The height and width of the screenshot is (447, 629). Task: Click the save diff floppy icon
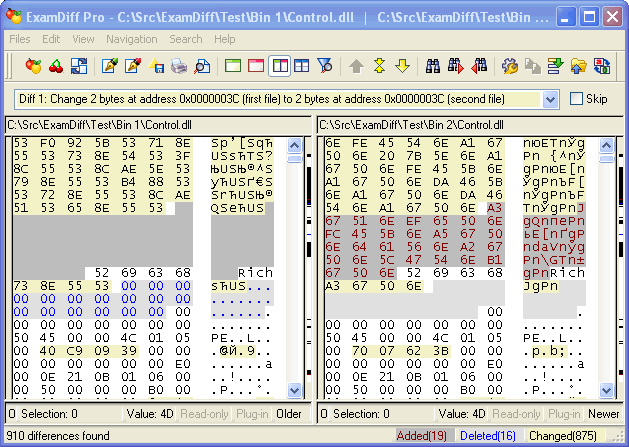click(x=156, y=65)
